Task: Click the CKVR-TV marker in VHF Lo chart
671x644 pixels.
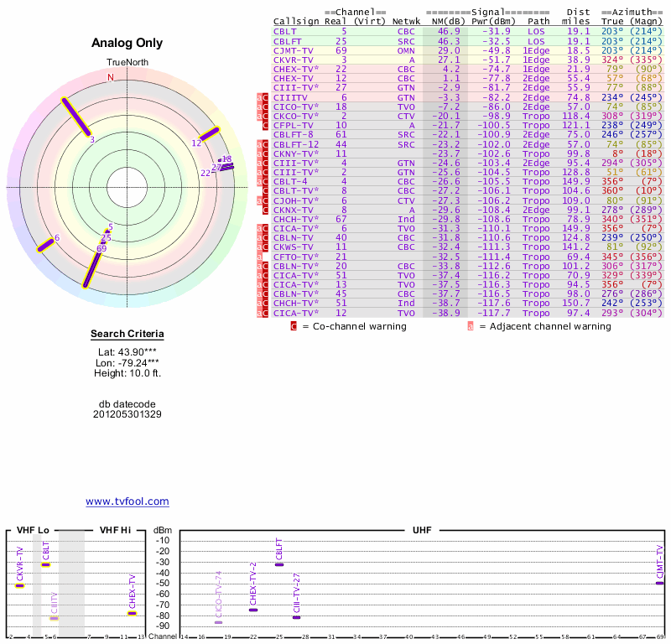Action: point(19,585)
